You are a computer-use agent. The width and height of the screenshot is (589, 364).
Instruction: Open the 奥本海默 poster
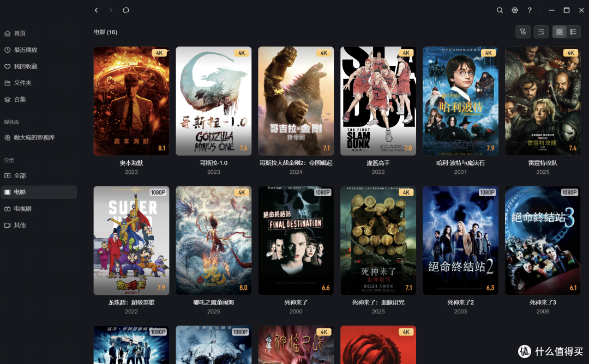[x=131, y=101]
